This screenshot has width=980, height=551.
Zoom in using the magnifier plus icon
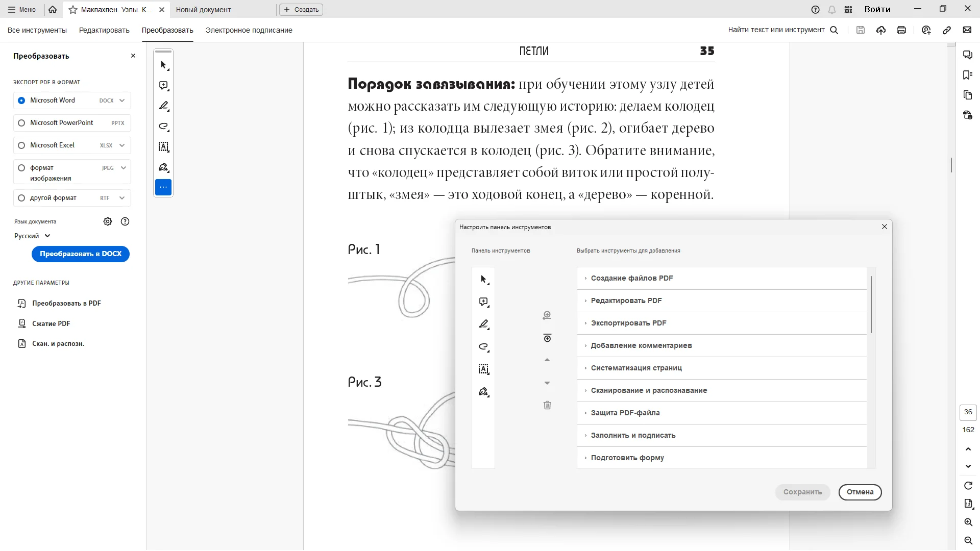click(968, 522)
